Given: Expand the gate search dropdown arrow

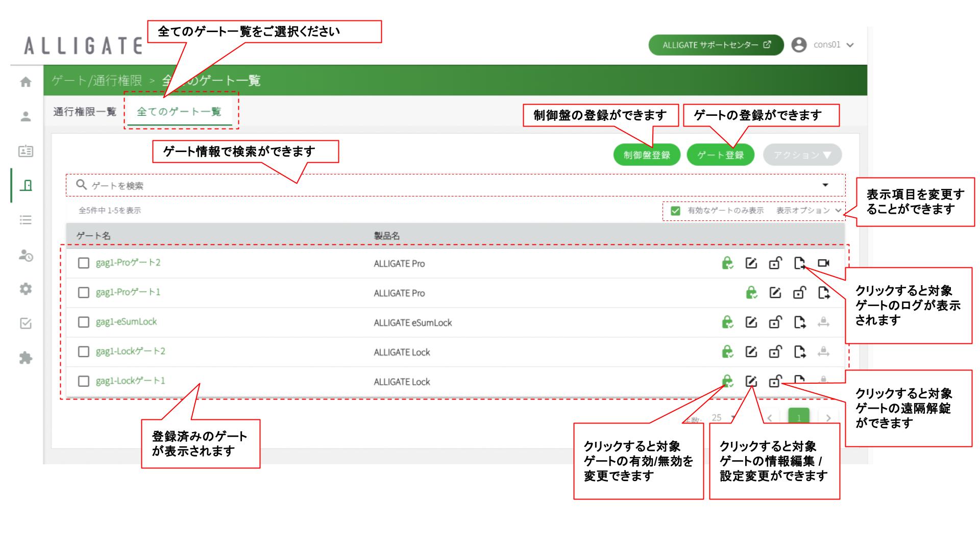Looking at the screenshot, I should click(x=825, y=185).
